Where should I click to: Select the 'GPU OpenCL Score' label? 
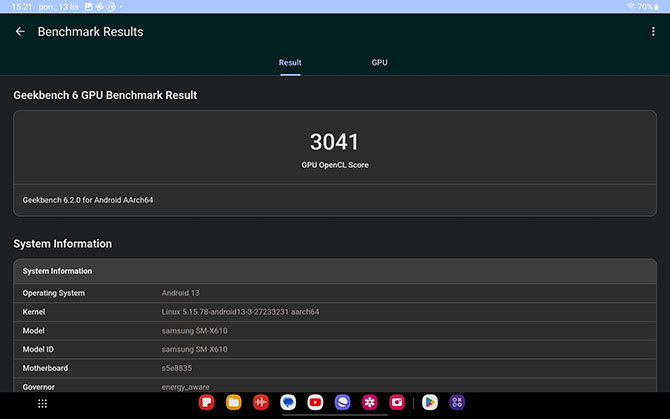pyautogui.click(x=335, y=165)
